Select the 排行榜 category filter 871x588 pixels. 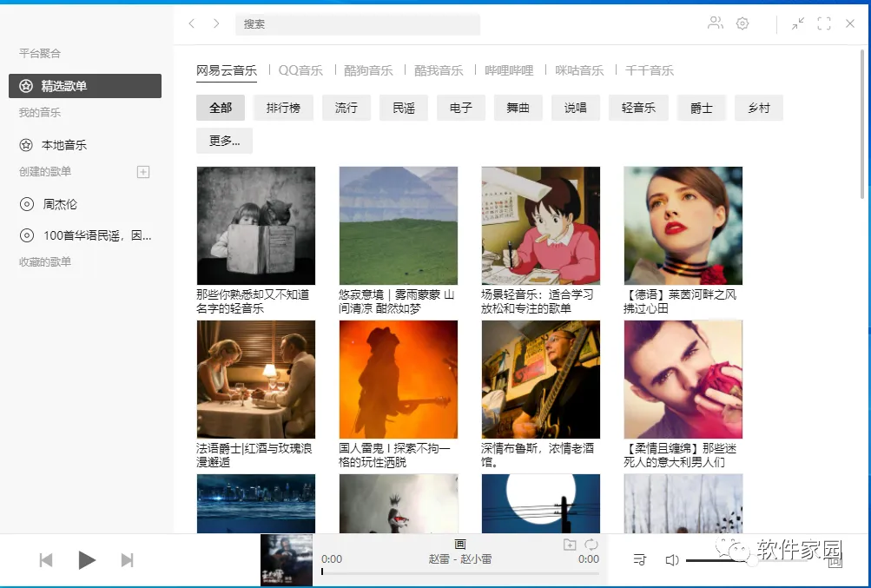point(283,108)
